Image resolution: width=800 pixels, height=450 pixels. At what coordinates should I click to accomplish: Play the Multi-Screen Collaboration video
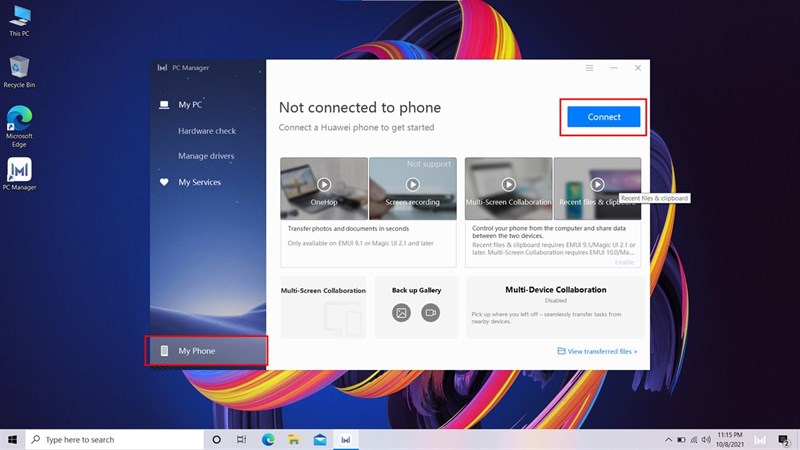coord(508,184)
